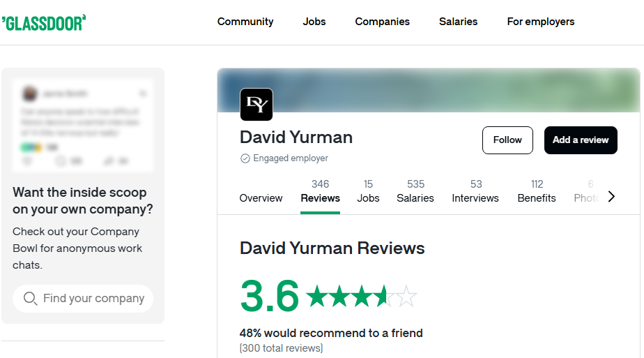Click the search magnifier icon
This screenshot has height=358, width=644.
(x=30, y=299)
